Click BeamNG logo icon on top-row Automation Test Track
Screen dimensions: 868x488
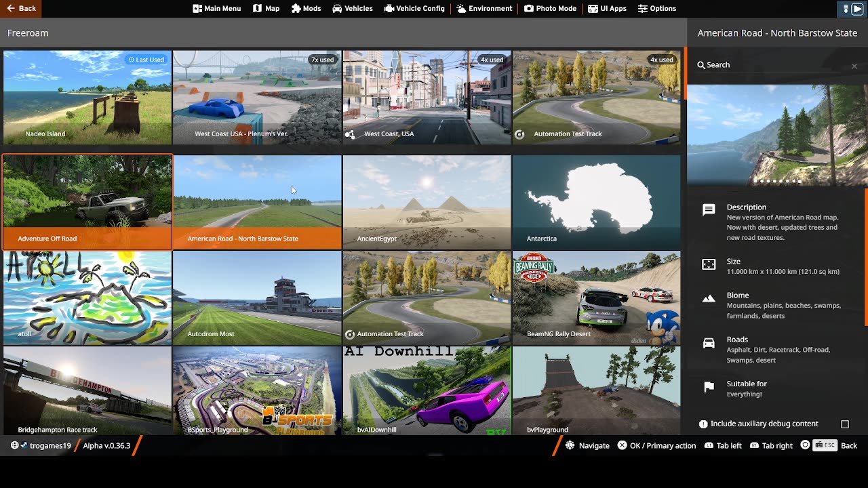[x=519, y=134]
